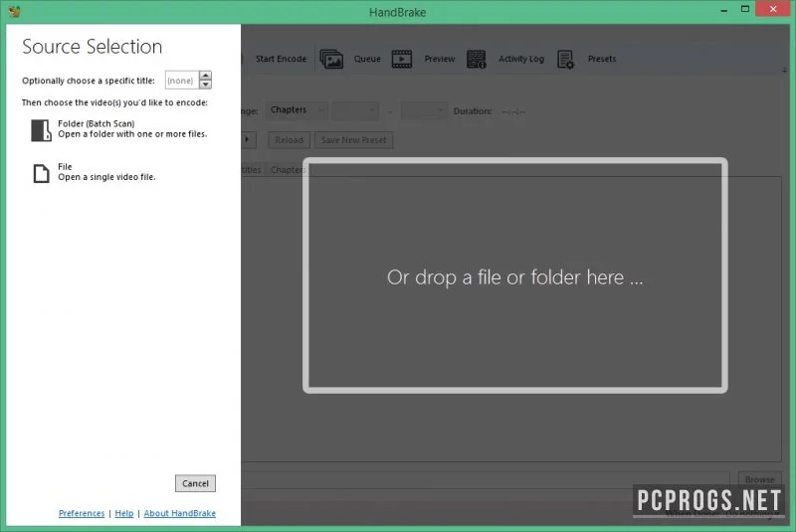This screenshot has width=796, height=532.
Task: Open the end chapter dropdown
Action: [424, 110]
